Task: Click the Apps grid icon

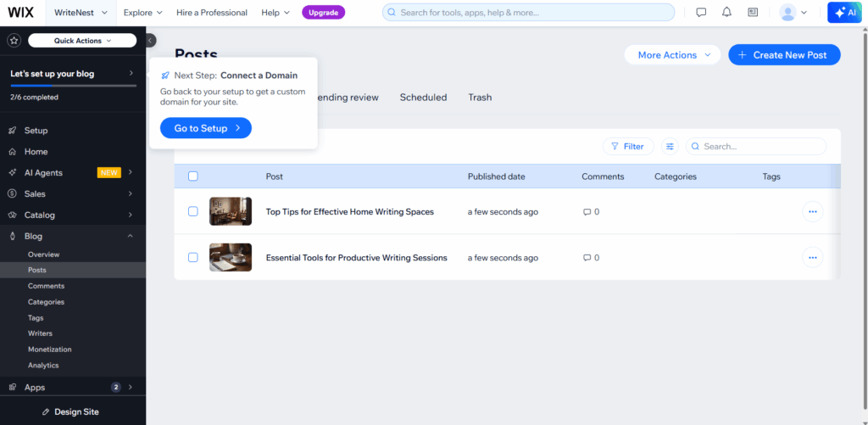Action: (12, 388)
